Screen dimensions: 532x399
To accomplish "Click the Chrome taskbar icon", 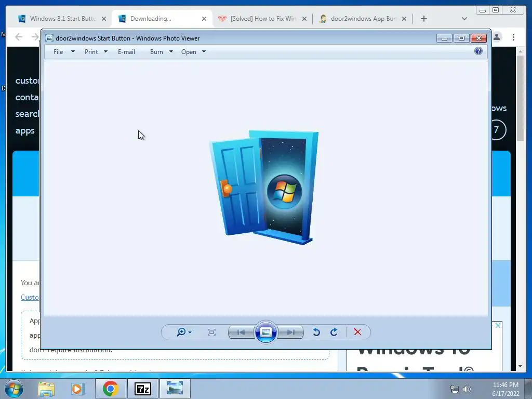I will click(x=110, y=389).
